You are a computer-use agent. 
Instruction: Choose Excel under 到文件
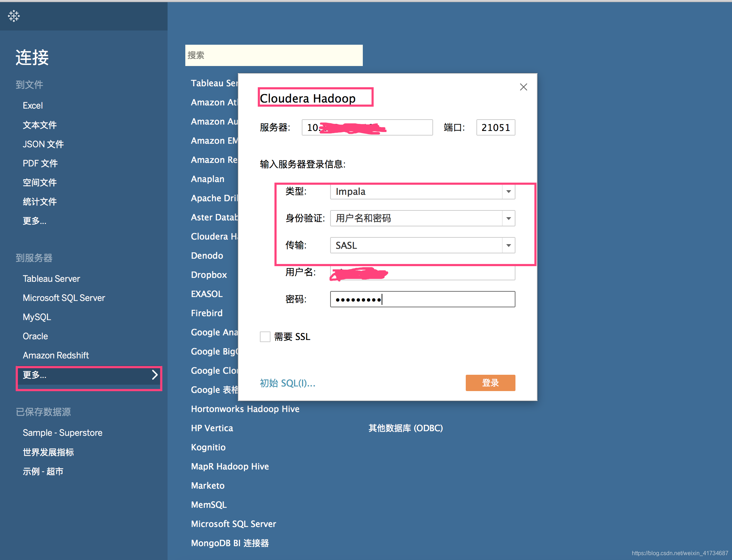pyautogui.click(x=33, y=106)
